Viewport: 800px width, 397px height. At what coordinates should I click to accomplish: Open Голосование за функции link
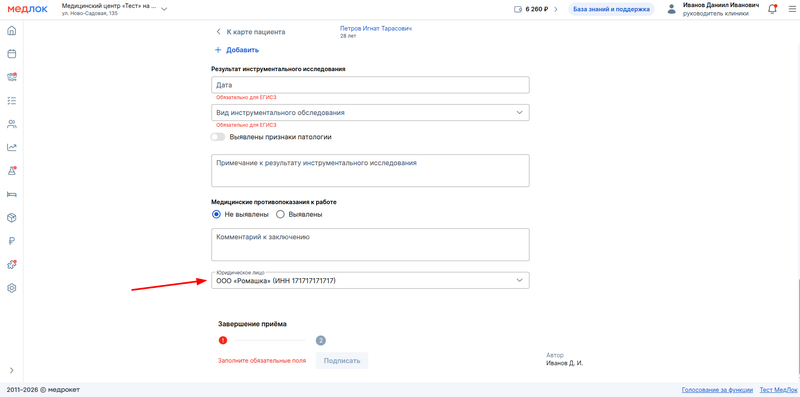(x=717, y=390)
